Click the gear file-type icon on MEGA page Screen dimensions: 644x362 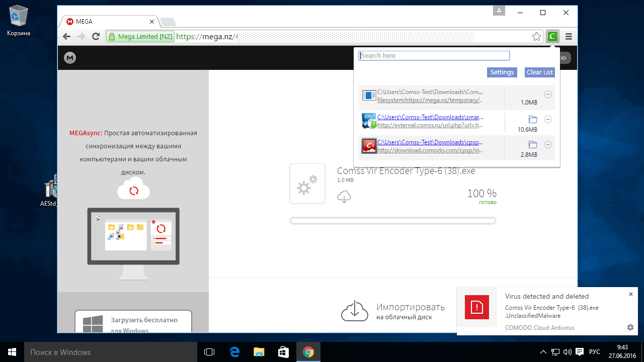(x=307, y=184)
